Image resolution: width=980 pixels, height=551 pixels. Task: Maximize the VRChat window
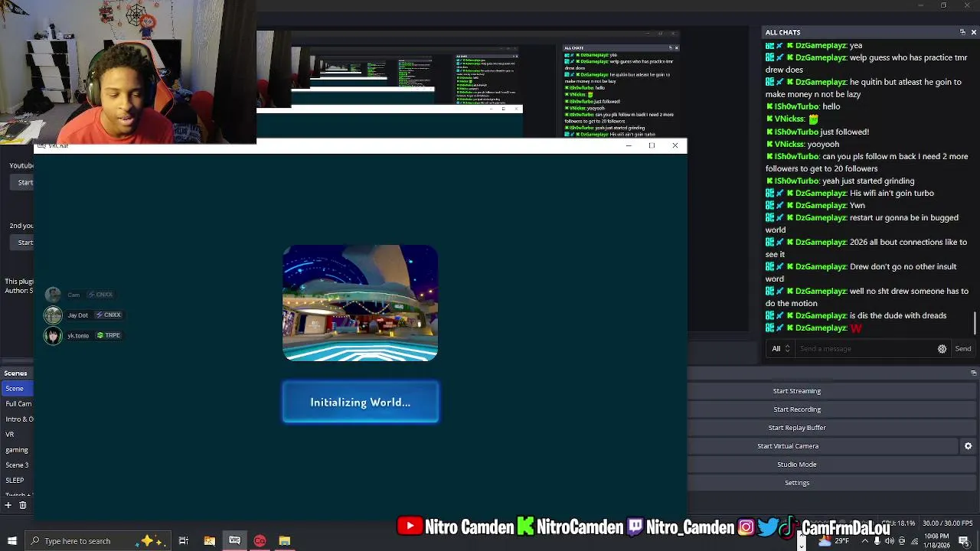[x=652, y=145]
